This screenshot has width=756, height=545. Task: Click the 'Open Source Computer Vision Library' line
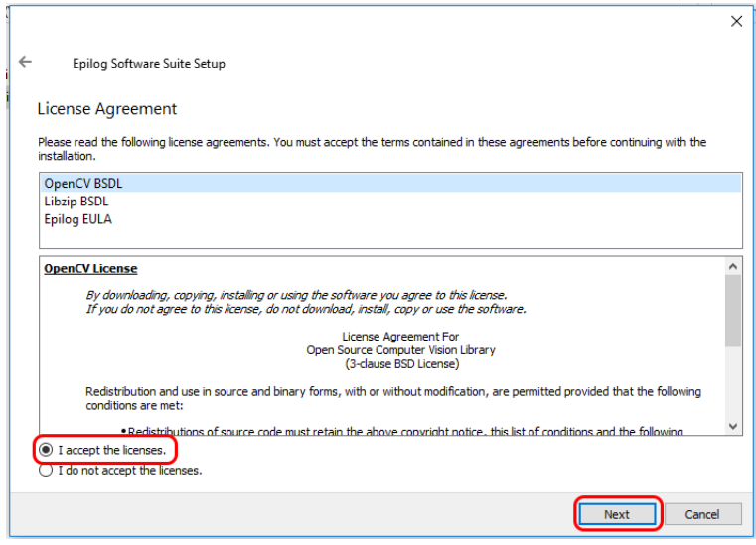pos(400,350)
